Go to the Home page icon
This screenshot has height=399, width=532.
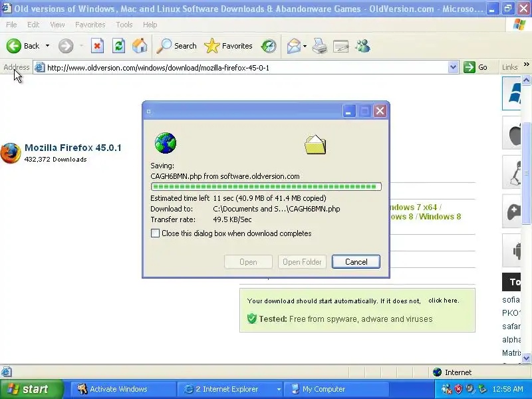pos(140,46)
